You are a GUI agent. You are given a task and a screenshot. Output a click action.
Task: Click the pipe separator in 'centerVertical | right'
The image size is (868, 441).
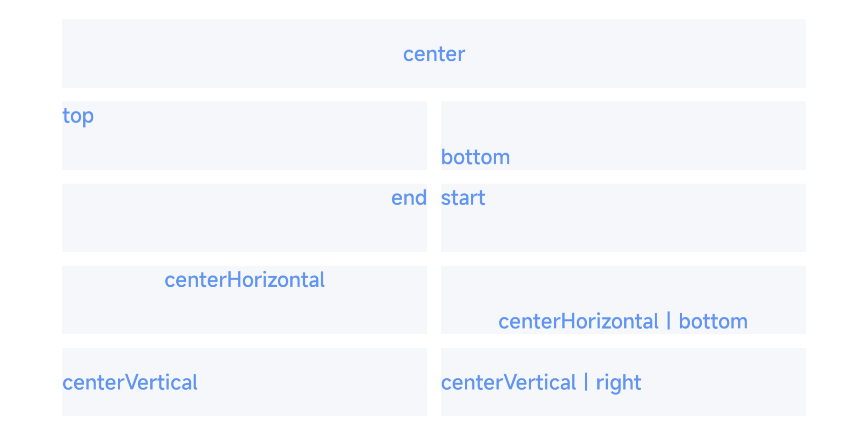[586, 382]
